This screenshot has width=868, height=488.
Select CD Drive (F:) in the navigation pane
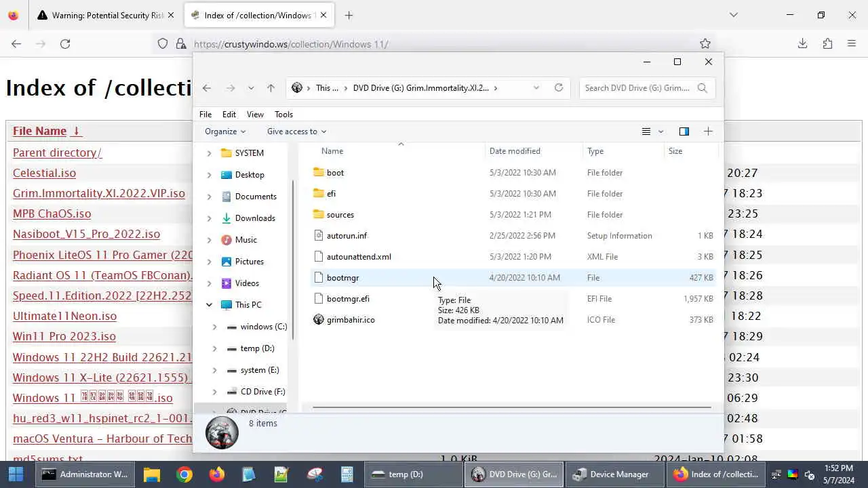click(x=262, y=392)
